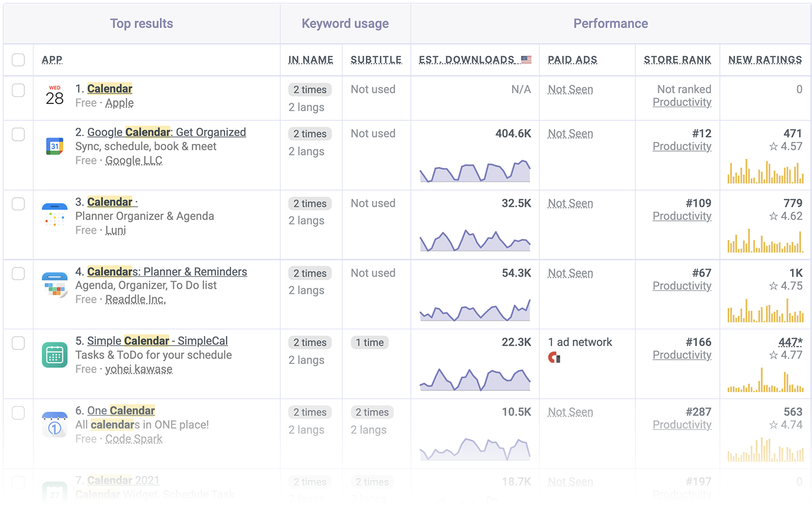Open the Google LLC developer link
This screenshot has height=521, width=812.
tap(134, 160)
